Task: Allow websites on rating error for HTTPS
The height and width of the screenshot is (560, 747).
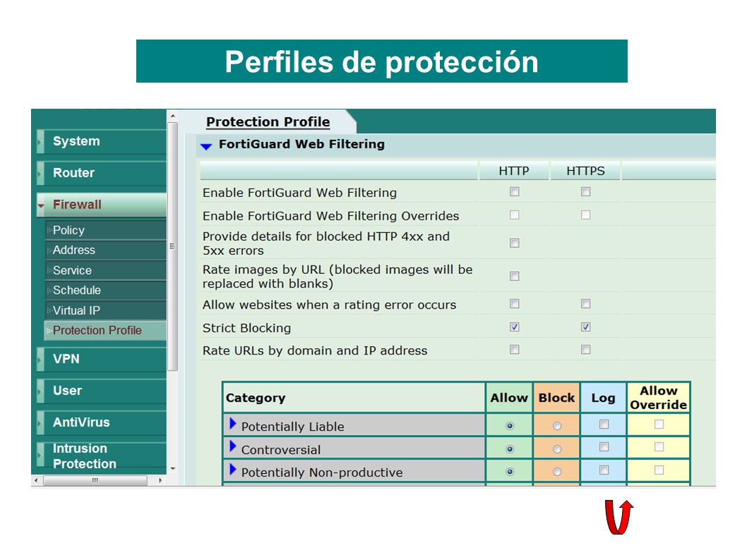Action: coord(585,304)
